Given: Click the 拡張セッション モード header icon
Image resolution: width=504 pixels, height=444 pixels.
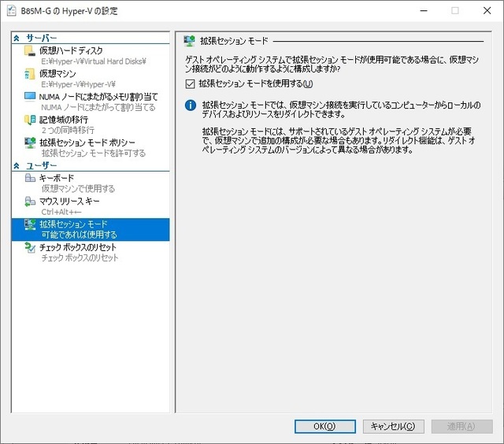Looking at the screenshot, I should 189,40.
